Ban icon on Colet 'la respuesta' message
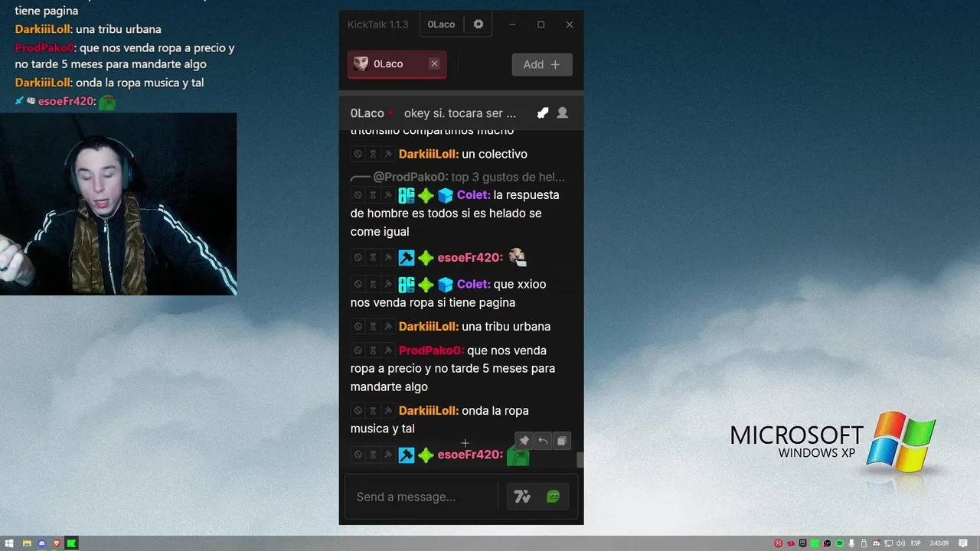 (x=358, y=195)
